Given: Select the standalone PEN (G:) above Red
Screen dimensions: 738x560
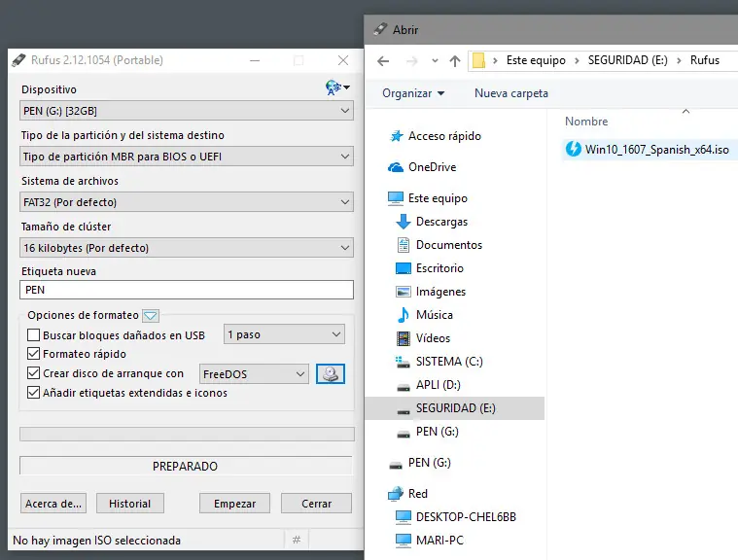Looking at the screenshot, I should coord(429,463).
